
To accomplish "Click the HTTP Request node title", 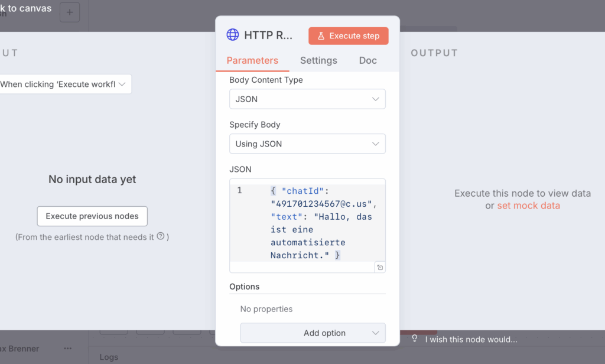I will click(268, 35).
